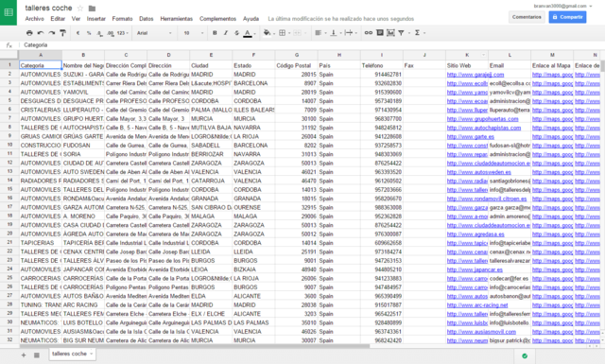Image resolution: width=605 pixels, height=364 pixels.
Task: Open the Insertar menu
Action: pyautogui.click(x=96, y=19)
